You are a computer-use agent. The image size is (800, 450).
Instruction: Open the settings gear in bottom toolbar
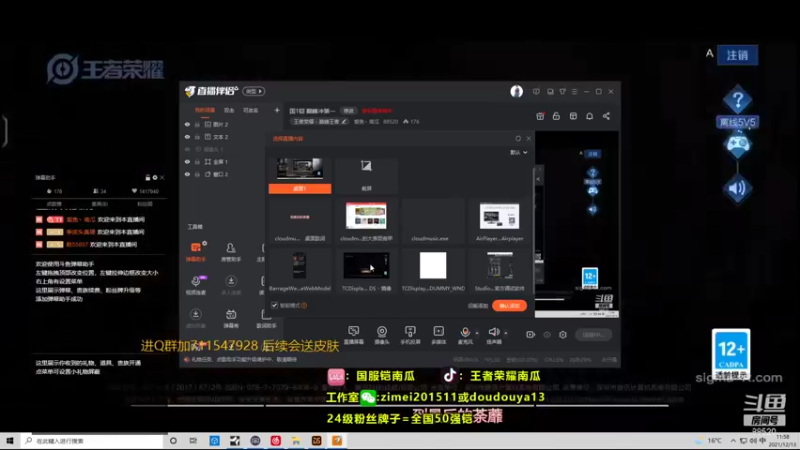coord(563,335)
